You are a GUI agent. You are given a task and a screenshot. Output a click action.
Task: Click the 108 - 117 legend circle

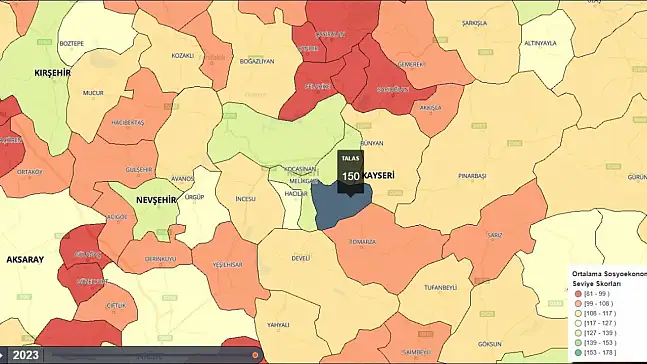578,314
